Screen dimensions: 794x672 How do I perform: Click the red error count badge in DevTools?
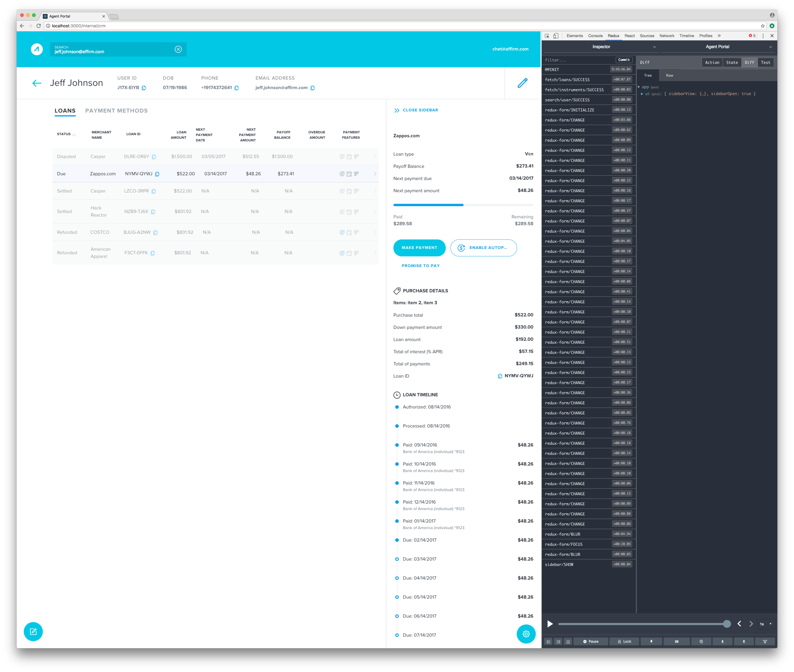point(752,36)
